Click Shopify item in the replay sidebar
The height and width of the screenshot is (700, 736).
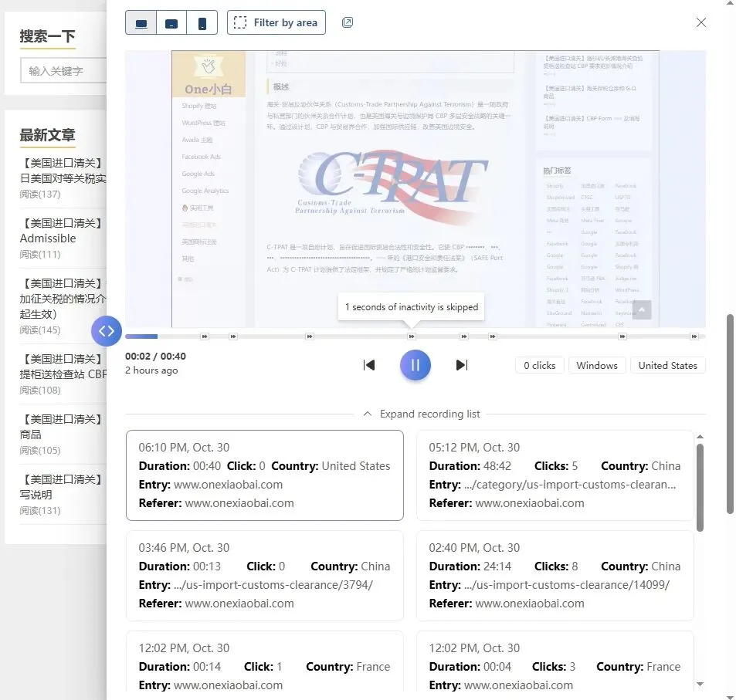pos(199,106)
